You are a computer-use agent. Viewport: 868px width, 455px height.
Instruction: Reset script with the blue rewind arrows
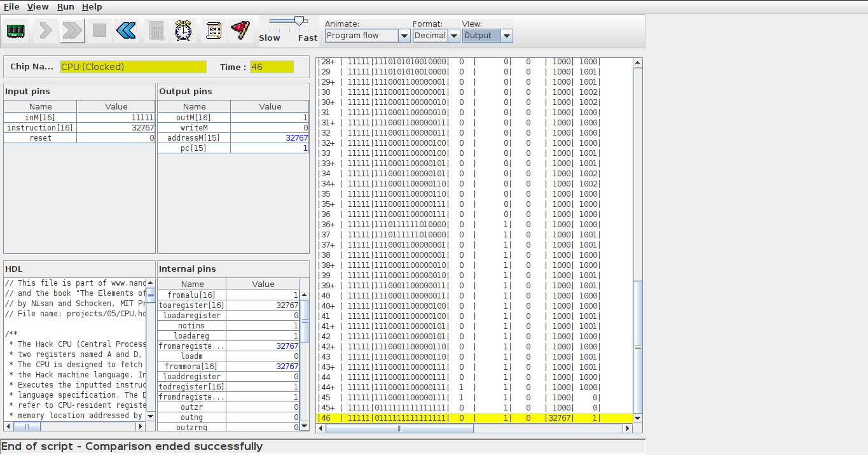tap(127, 31)
